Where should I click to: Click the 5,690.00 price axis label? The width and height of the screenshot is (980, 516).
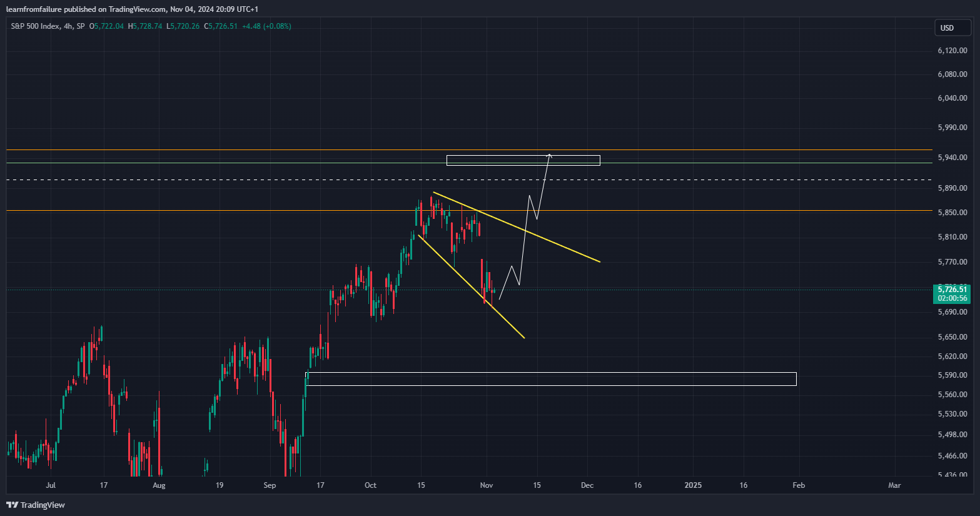[x=952, y=312]
